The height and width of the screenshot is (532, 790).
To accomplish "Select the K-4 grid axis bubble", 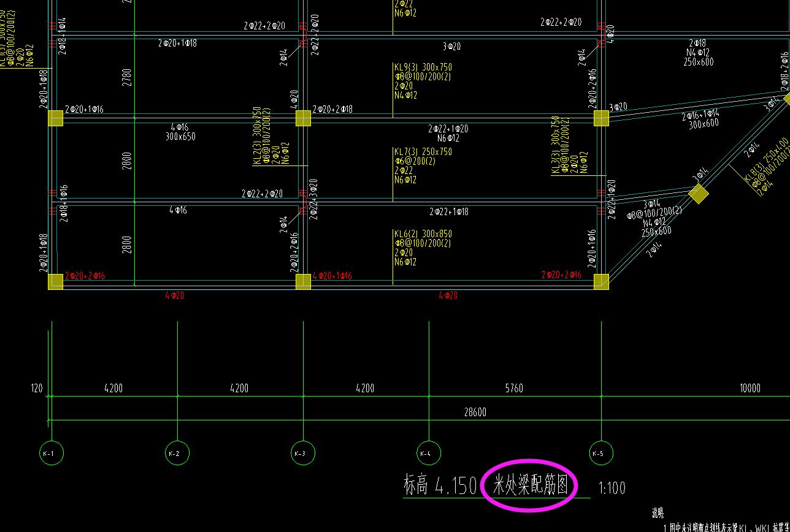I will [429, 453].
